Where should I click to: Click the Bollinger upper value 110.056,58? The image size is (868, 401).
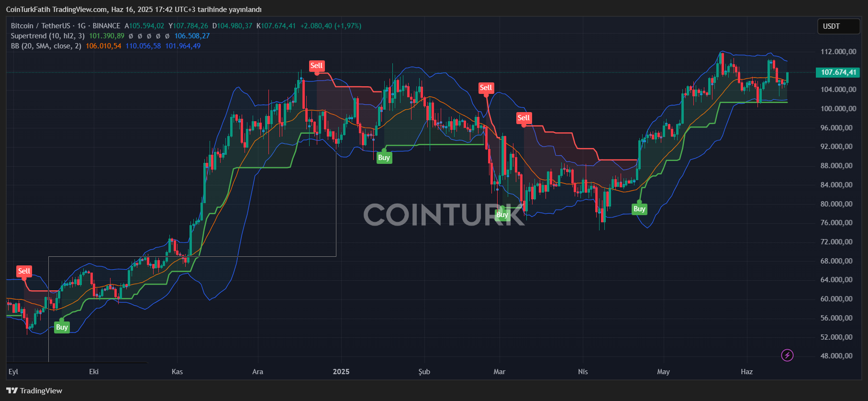pyautogui.click(x=143, y=46)
